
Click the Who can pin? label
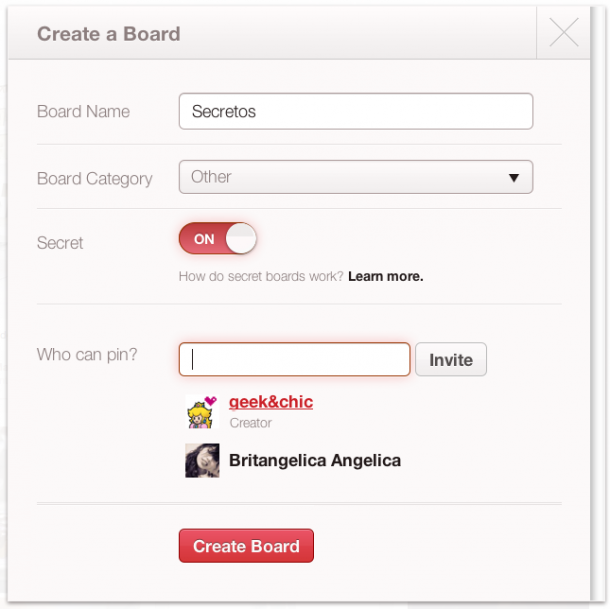(x=87, y=355)
